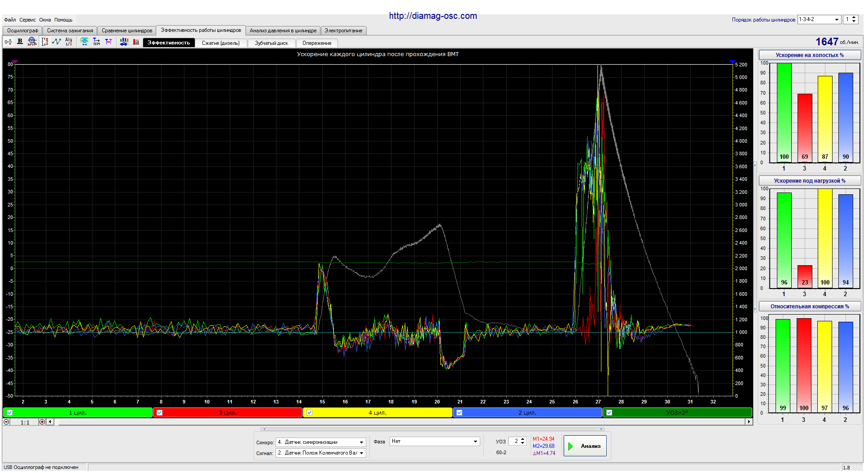Click the green play Анализ button
868x473 pixels.
[x=585, y=446]
